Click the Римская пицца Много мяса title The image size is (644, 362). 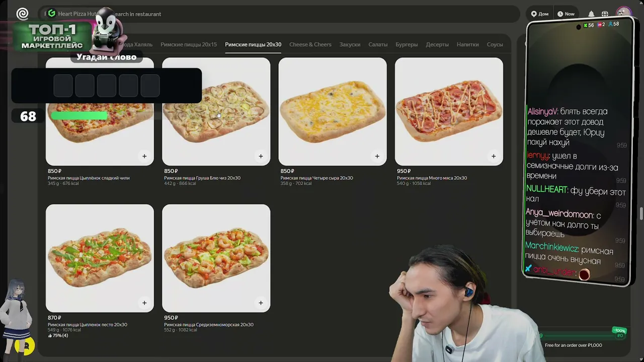(432, 178)
